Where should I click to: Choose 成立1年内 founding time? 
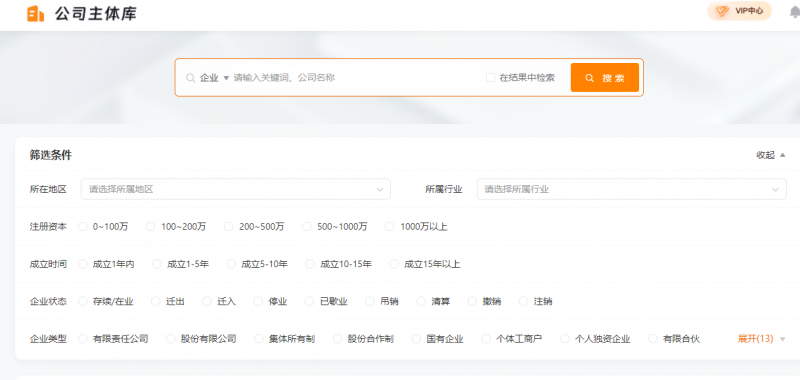[83, 264]
